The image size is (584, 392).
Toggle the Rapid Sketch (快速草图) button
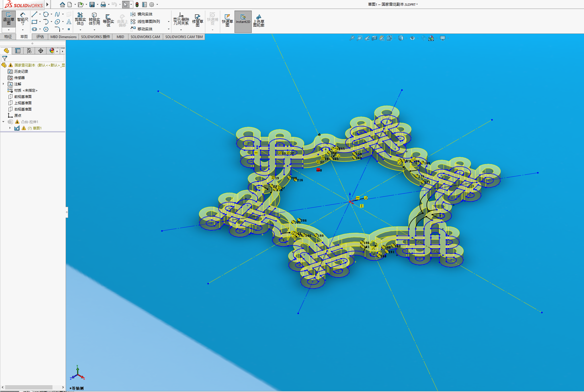[227, 20]
